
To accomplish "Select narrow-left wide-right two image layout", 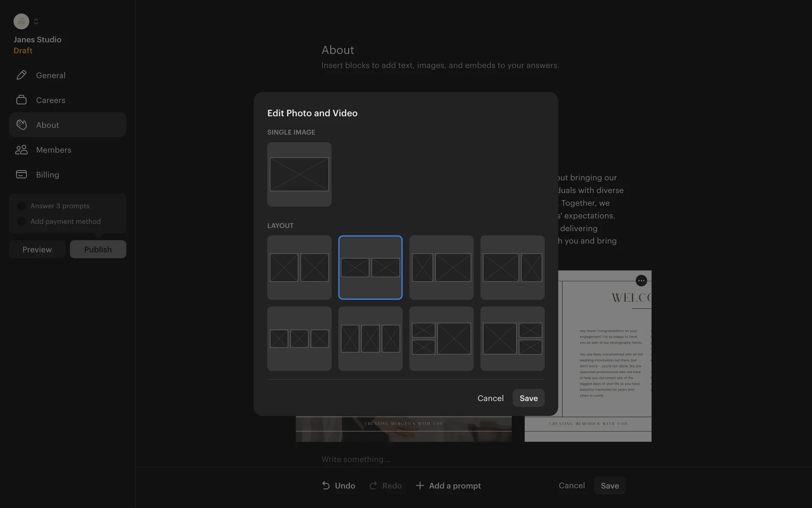I will [x=441, y=268].
